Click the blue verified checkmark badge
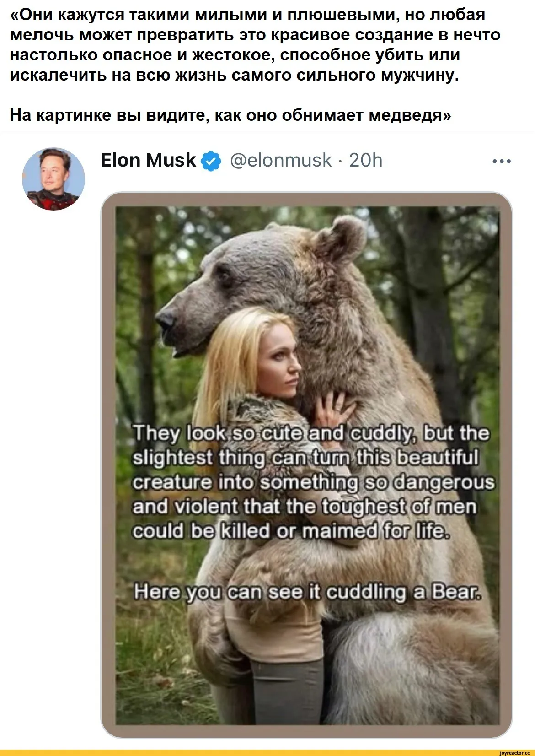The width and height of the screenshot is (535, 756). click(x=211, y=161)
